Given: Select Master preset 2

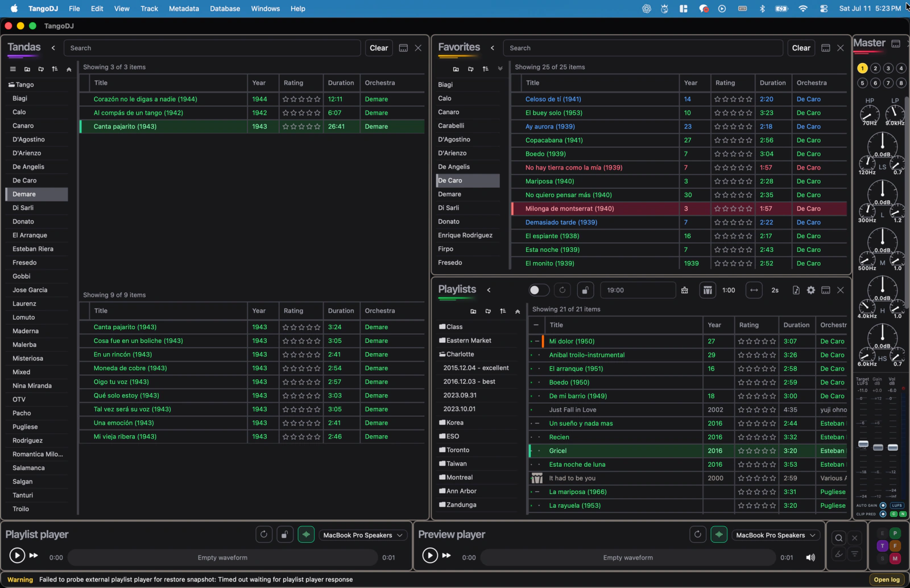Looking at the screenshot, I should coord(876,68).
